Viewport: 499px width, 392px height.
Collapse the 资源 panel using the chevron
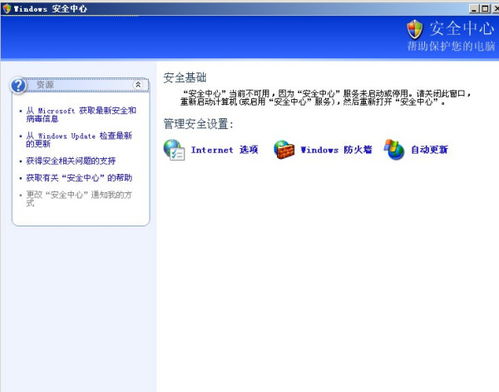138,85
